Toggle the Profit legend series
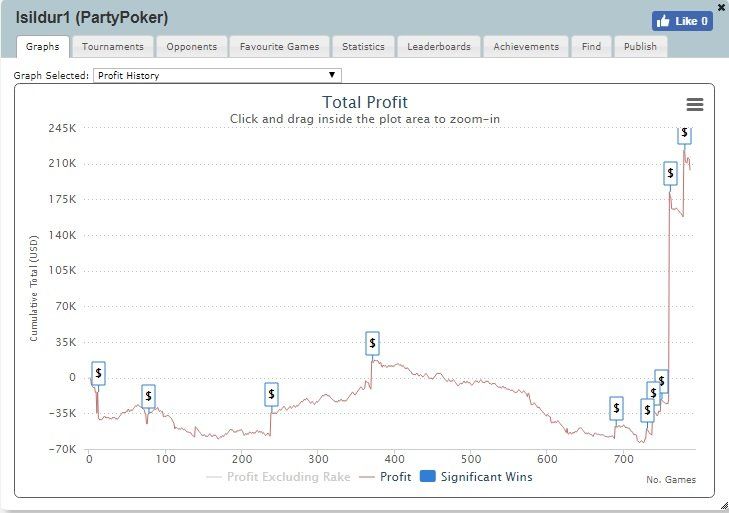This screenshot has width=729, height=513. coord(385,477)
